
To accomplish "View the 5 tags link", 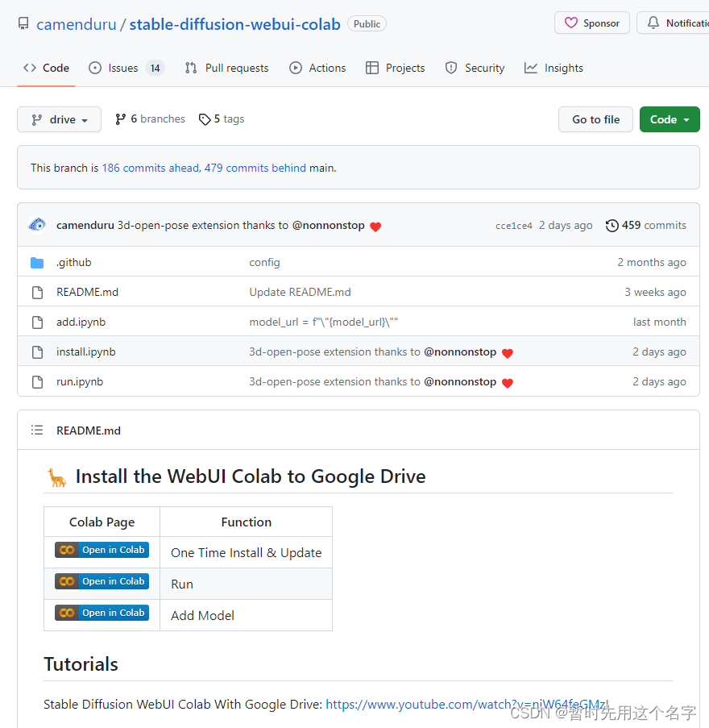I will (x=222, y=119).
